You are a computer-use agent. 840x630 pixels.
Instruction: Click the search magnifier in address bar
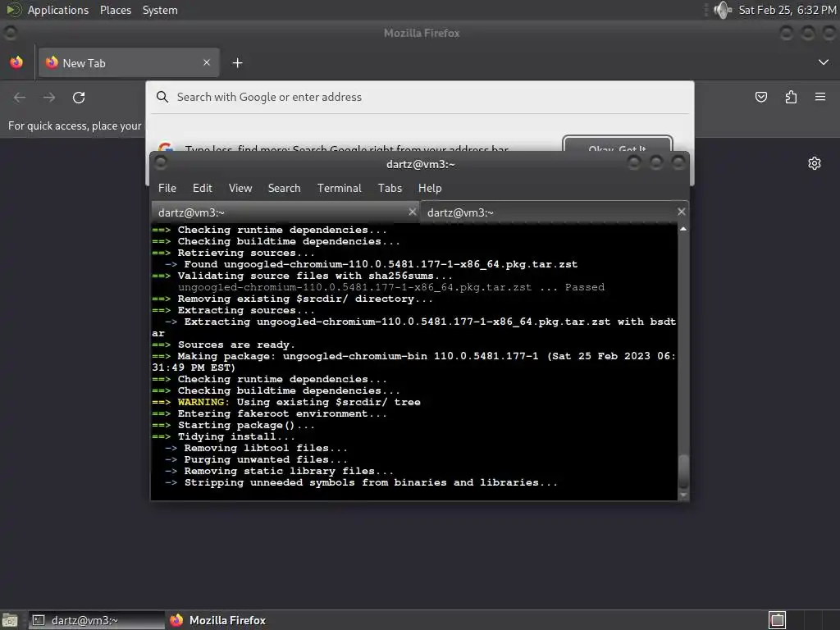pyautogui.click(x=162, y=97)
